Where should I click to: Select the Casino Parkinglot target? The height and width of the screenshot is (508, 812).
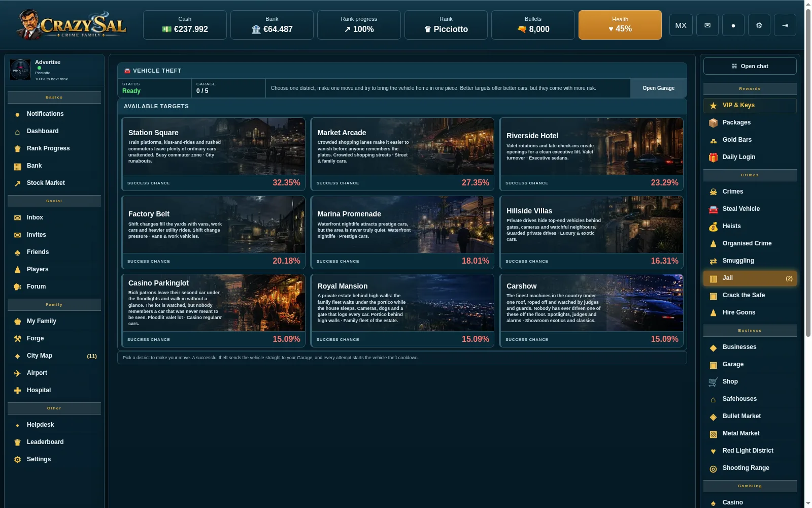(x=213, y=311)
